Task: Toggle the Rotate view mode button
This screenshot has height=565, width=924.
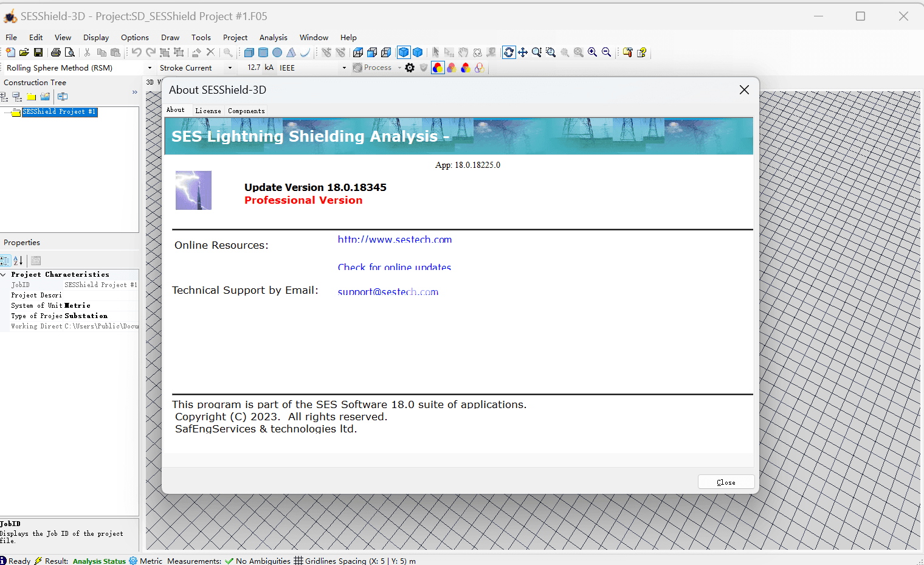Action: point(509,52)
